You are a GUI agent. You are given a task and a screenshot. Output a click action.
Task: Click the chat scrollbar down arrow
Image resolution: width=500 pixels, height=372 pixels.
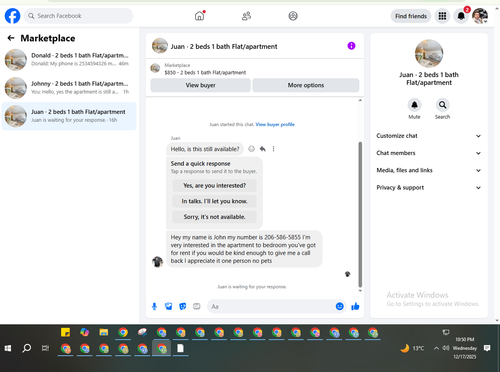[x=360, y=291]
